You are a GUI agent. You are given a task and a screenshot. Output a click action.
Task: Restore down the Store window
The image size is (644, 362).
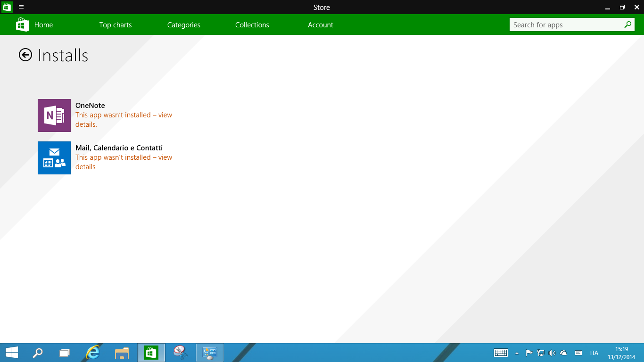[622, 7]
